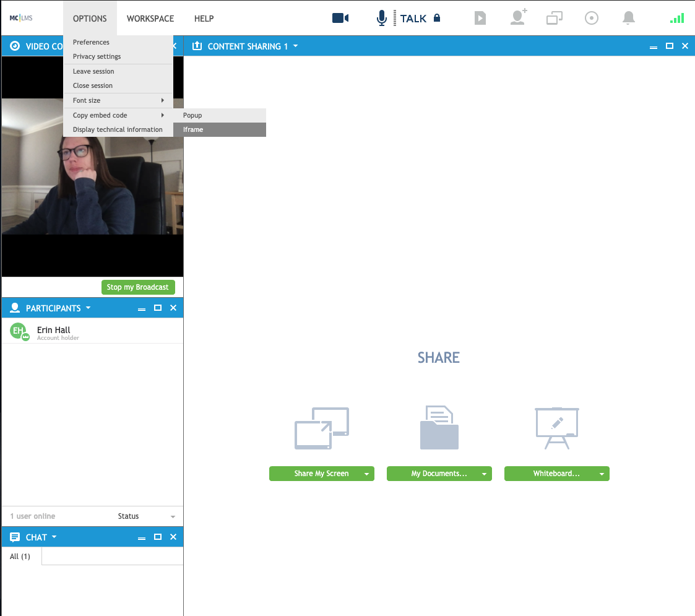
Task: Open the HELP menu
Action: tap(204, 19)
